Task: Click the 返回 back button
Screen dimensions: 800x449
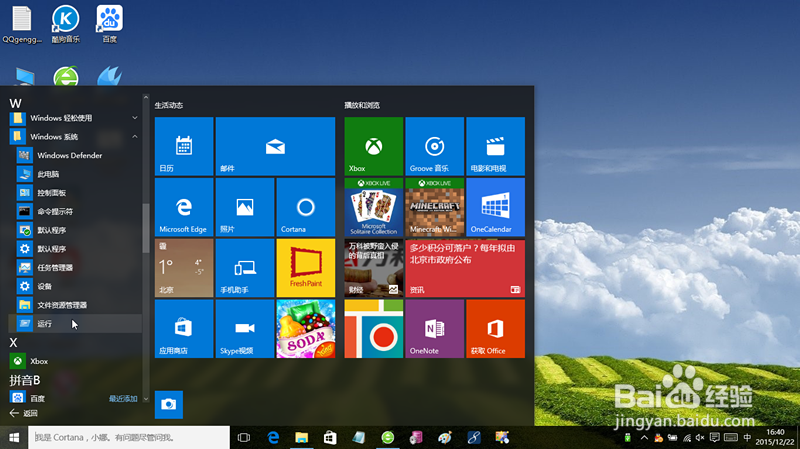Action: pos(23,413)
